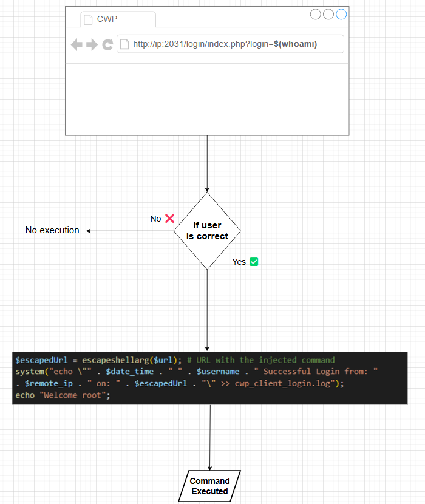Select the CWP browser tab

click(118, 19)
